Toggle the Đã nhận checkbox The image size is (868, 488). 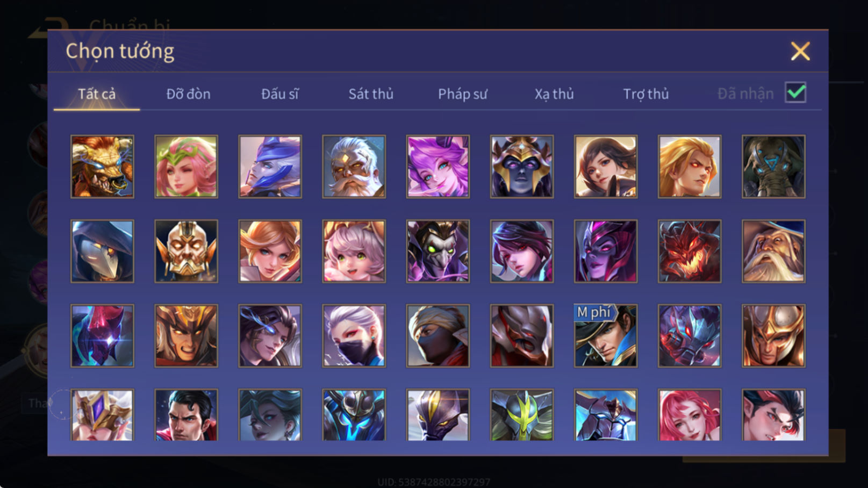pyautogui.click(x=795, y=93)
